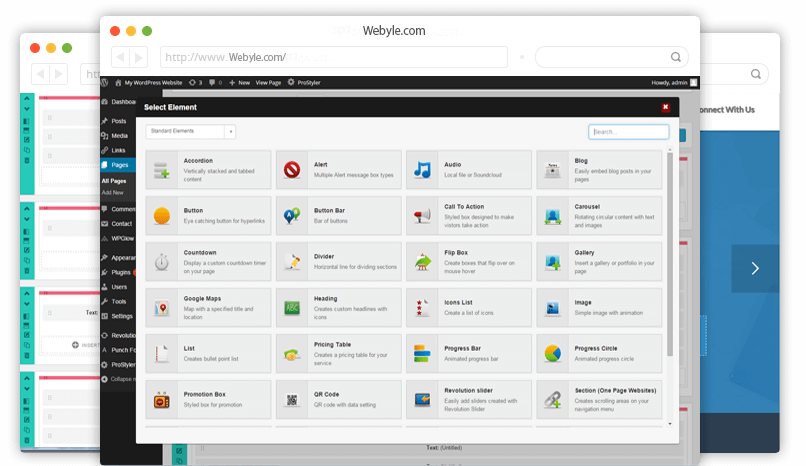Click the element list scrollbar
This screenshot has height=466, width=806.
(670, 254)
